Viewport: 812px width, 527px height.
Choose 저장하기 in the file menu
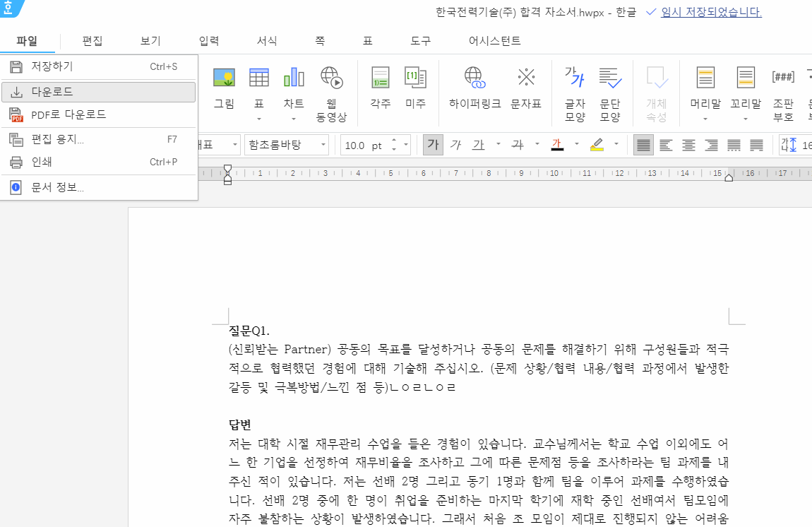(98, 66)
